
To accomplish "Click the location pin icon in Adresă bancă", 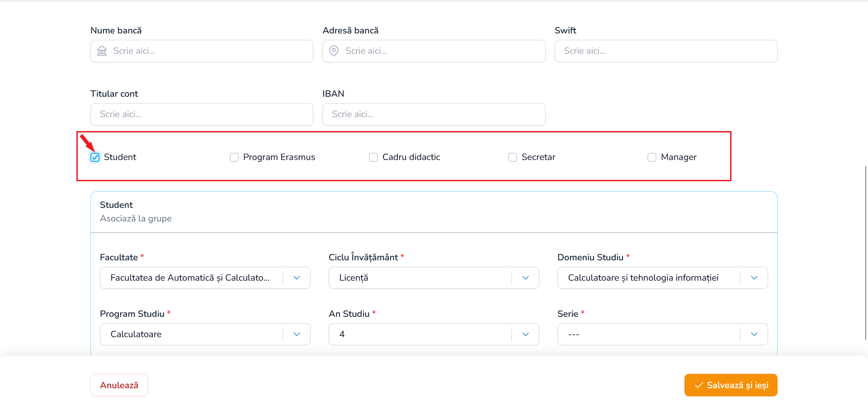I will [334, 51].
